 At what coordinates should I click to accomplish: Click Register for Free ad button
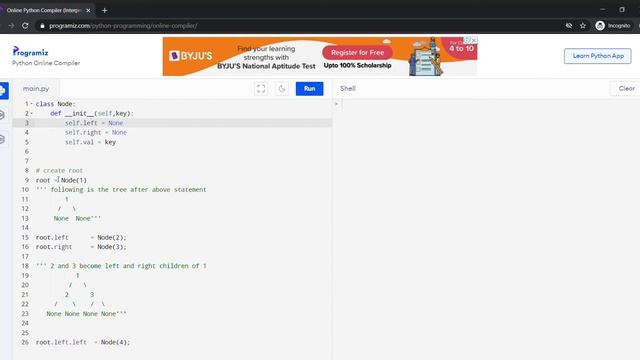pyautogui.click(x=357, y=53)
